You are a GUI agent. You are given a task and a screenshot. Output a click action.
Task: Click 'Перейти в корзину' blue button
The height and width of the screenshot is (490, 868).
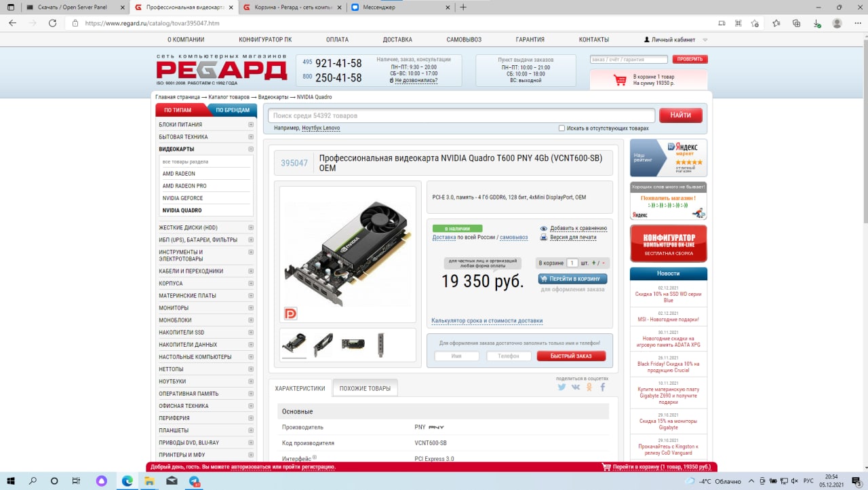pyautogui.click(x=573, y=279)
